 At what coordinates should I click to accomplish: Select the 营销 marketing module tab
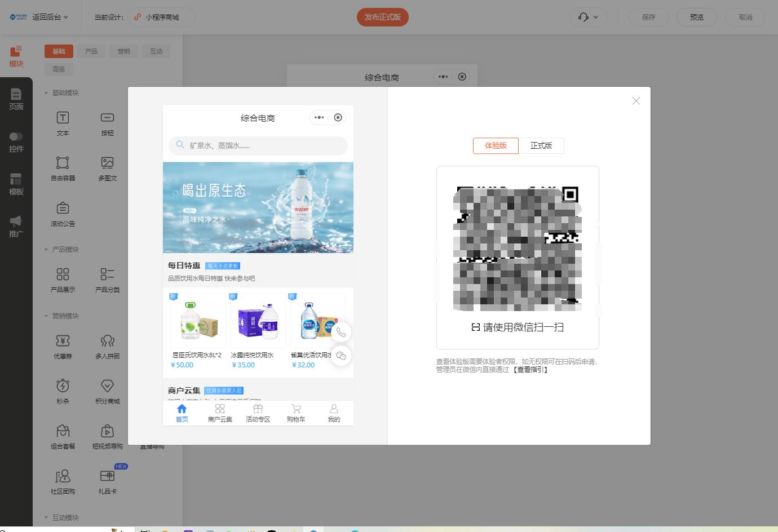[123, 51]
